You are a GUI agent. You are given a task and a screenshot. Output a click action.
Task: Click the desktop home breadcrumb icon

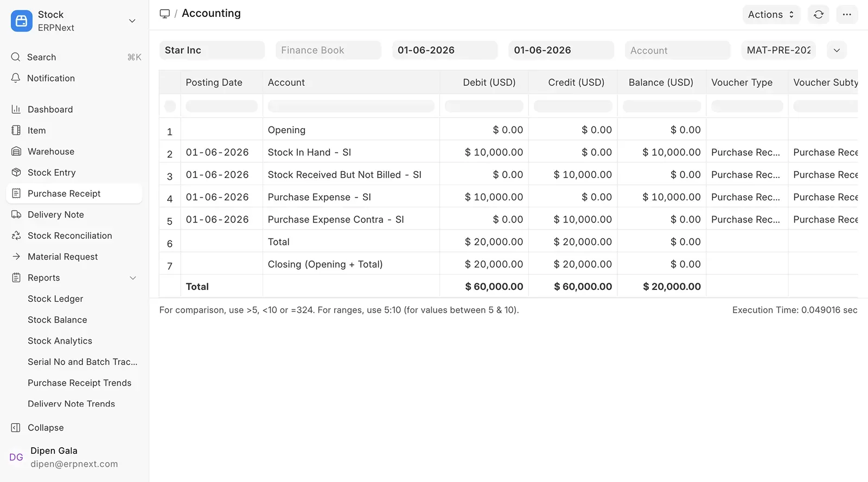(x=165, y=14)
